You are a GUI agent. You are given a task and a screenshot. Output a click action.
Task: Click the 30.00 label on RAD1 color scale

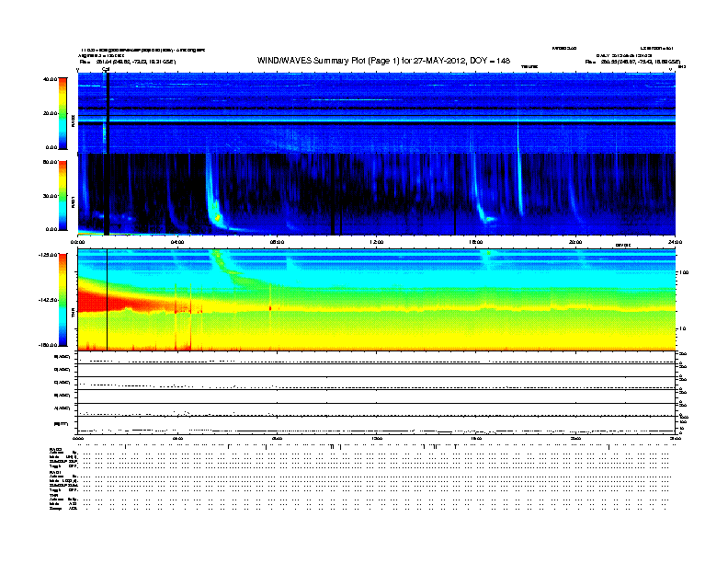click(50, 196)
